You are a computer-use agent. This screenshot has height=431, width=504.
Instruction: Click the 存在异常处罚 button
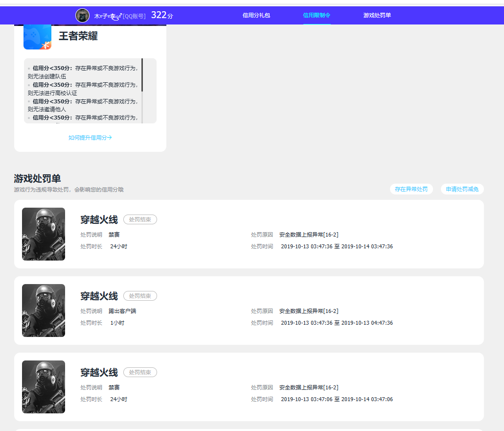[411, 189]
